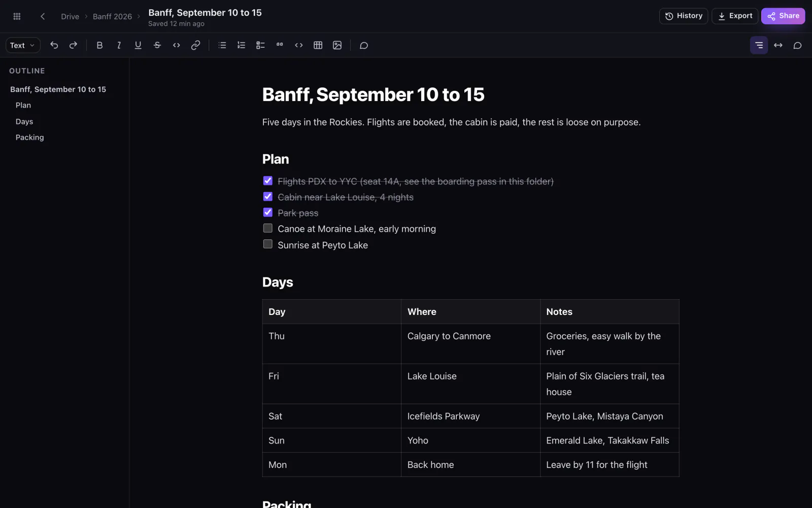
Task: Check Canoe at Moraine Lake item
Action: pos(268,228)
